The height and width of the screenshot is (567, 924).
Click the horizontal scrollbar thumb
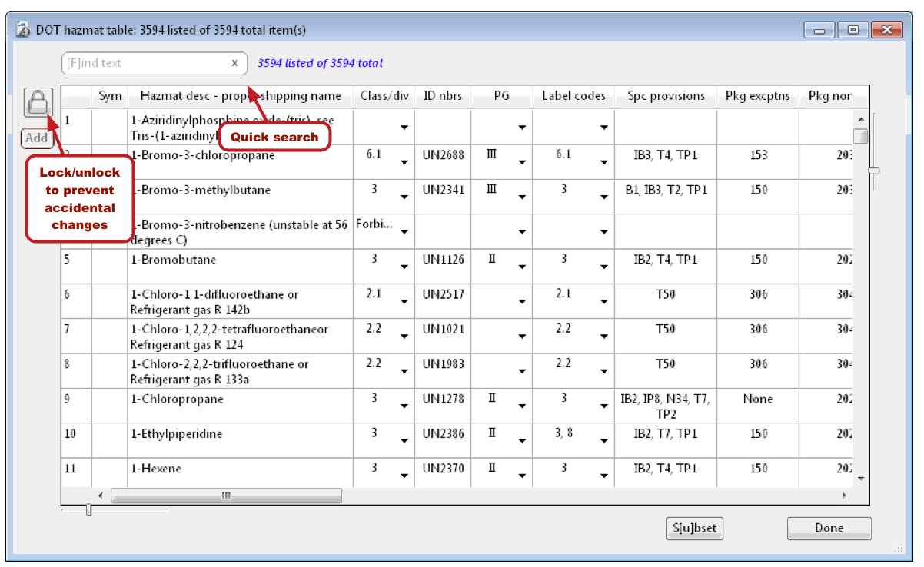pyautogui.click(x=226, y=496)
